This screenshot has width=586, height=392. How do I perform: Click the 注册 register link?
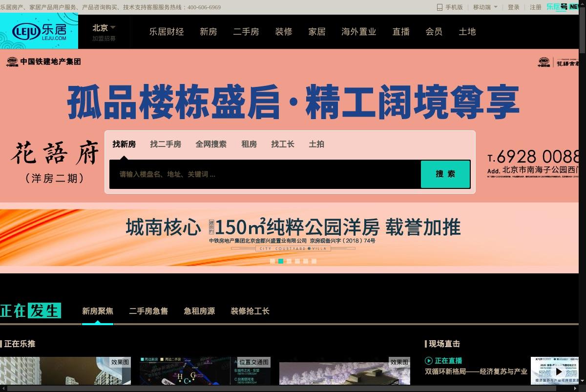[x=536, y=7]
